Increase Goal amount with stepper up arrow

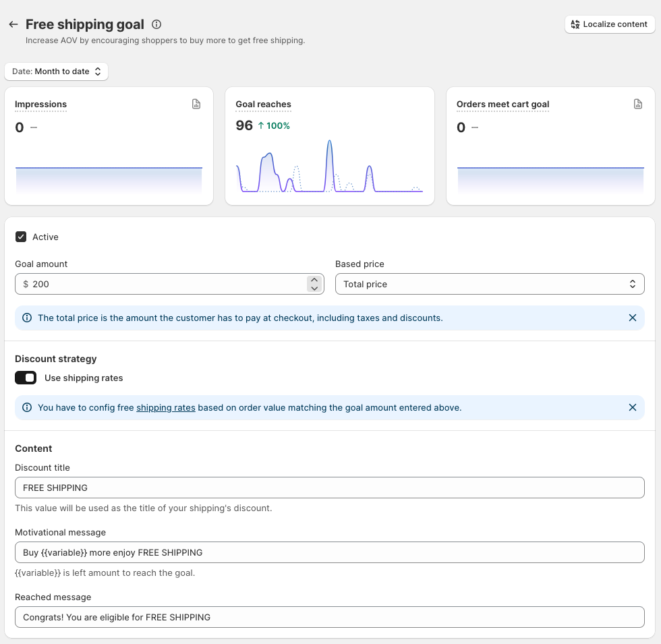314,280
